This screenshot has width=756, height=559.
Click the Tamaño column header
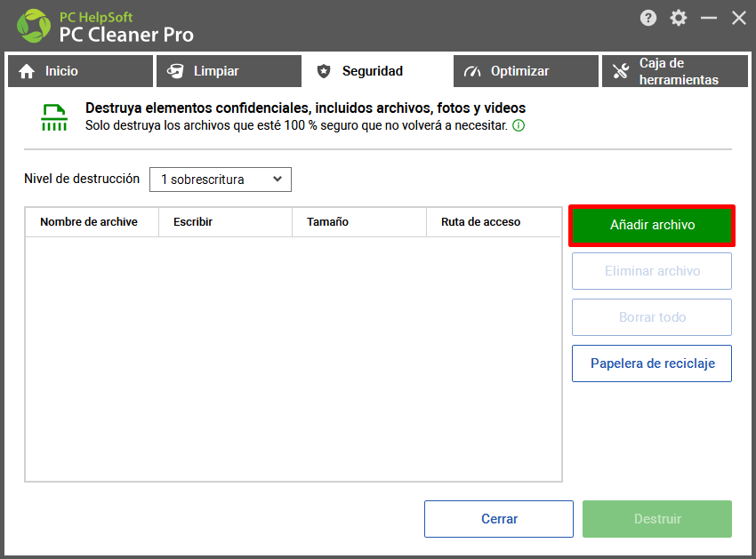pyautogui.click(x=327, y=222)
